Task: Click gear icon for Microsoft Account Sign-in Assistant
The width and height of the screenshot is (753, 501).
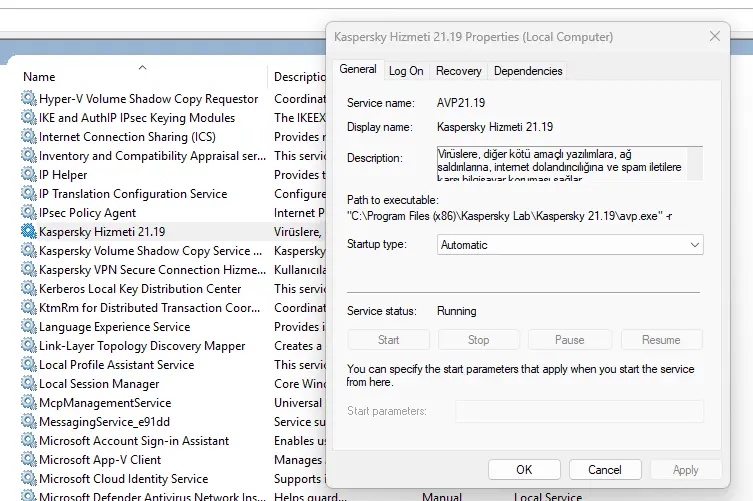Action: [29, 440]
